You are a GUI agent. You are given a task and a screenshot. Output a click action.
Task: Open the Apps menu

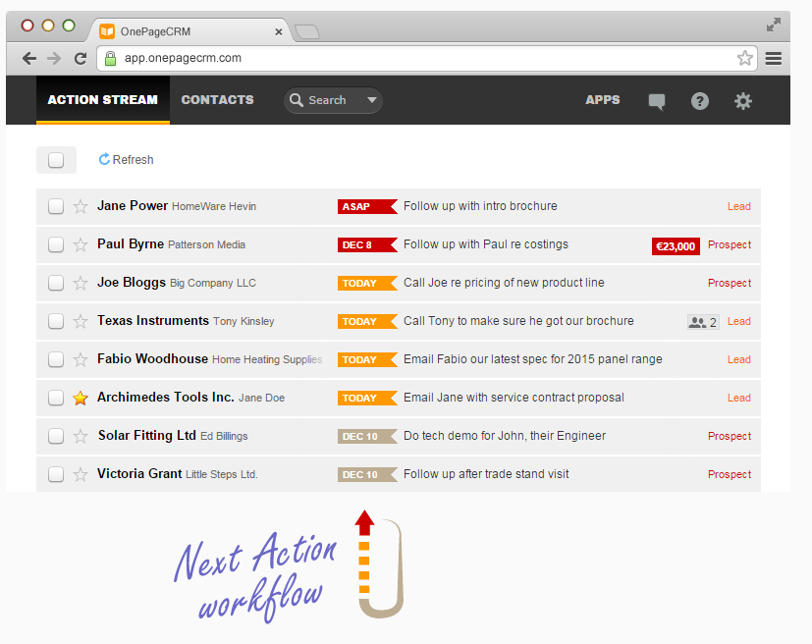click(x=602, y=100)
